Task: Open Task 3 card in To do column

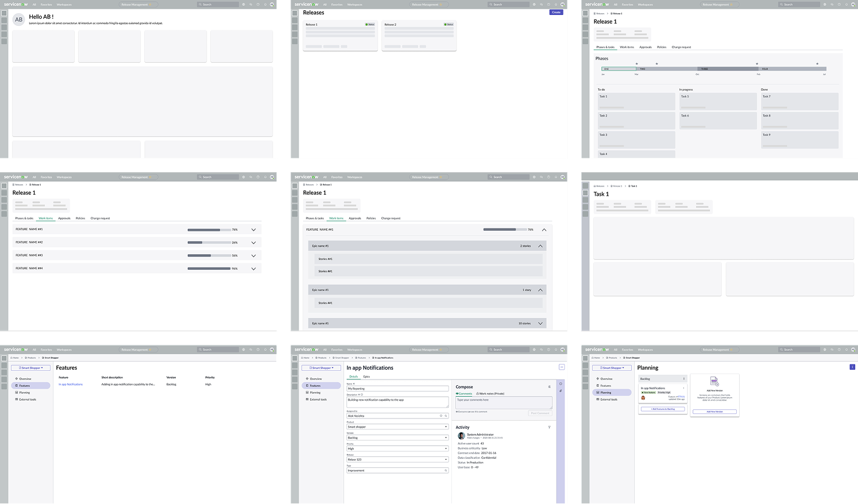Action: tap(636, 140)
